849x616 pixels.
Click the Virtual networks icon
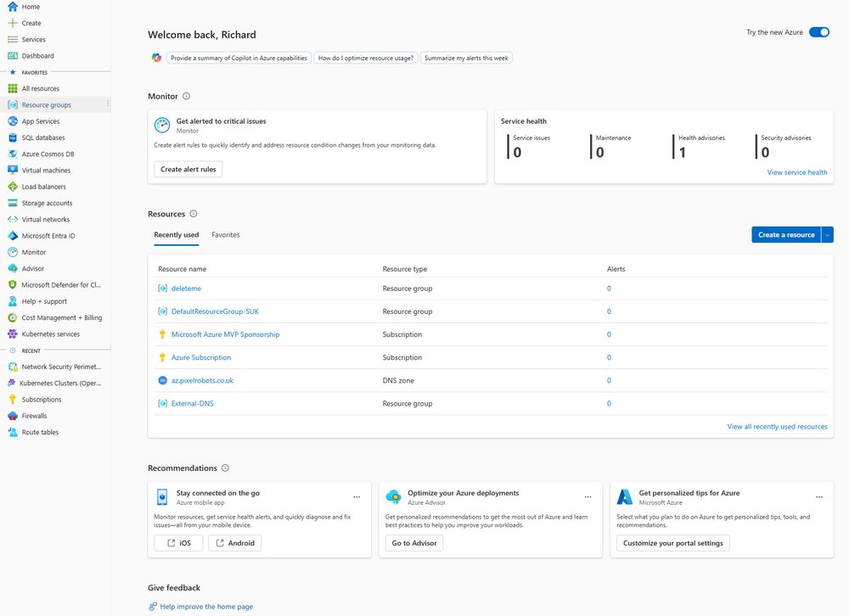pyautogui.click(x=13, y=219)
